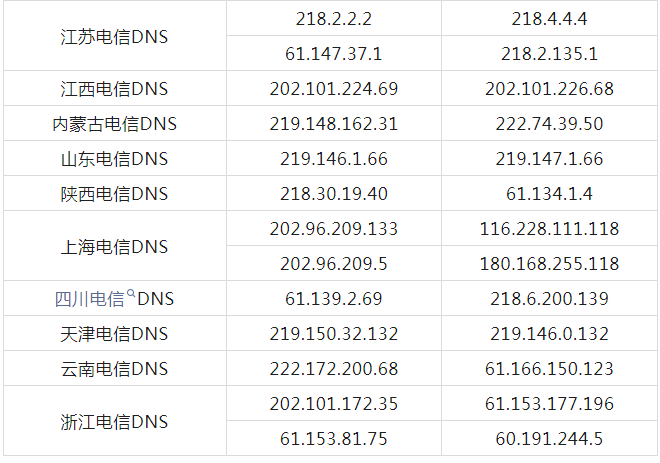Select the 江西电信DNS label
660x463 pixels.
(x=114, y=89)
